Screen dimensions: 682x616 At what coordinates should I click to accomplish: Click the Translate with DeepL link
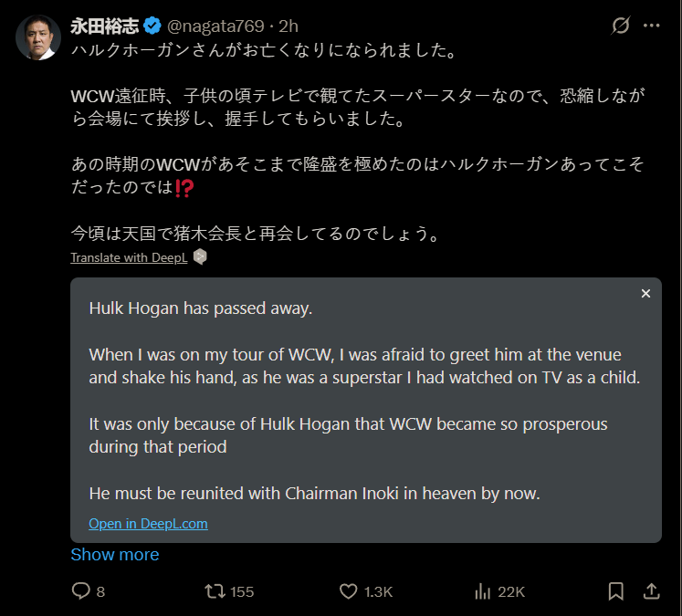pos(129,257)
